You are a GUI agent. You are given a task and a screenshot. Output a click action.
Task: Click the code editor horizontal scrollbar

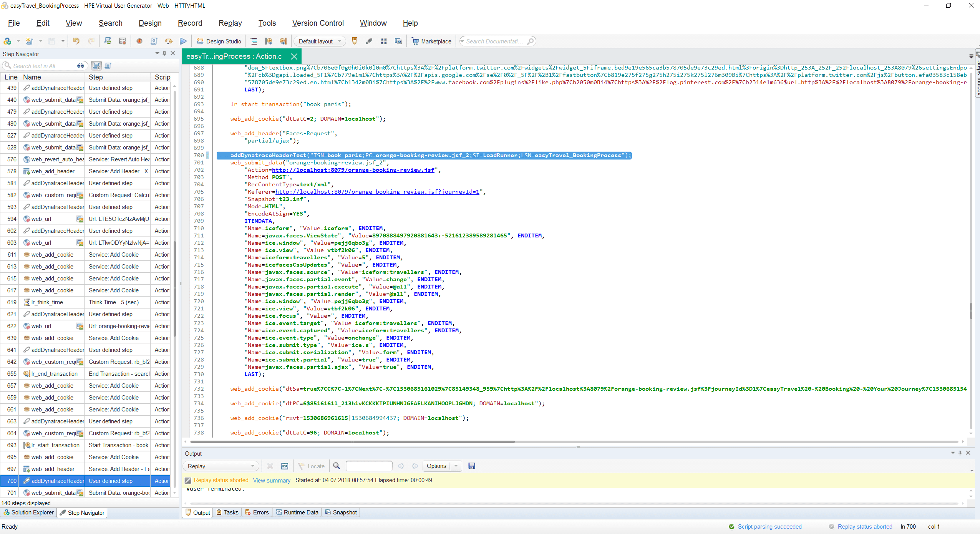[x=352, y=442]
